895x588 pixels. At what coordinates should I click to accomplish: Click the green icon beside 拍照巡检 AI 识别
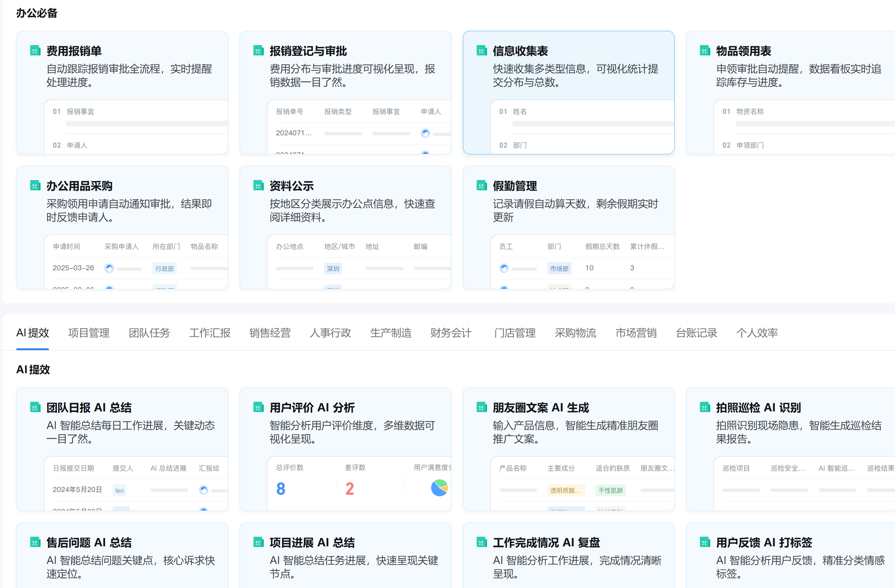[x=705, y=407]
